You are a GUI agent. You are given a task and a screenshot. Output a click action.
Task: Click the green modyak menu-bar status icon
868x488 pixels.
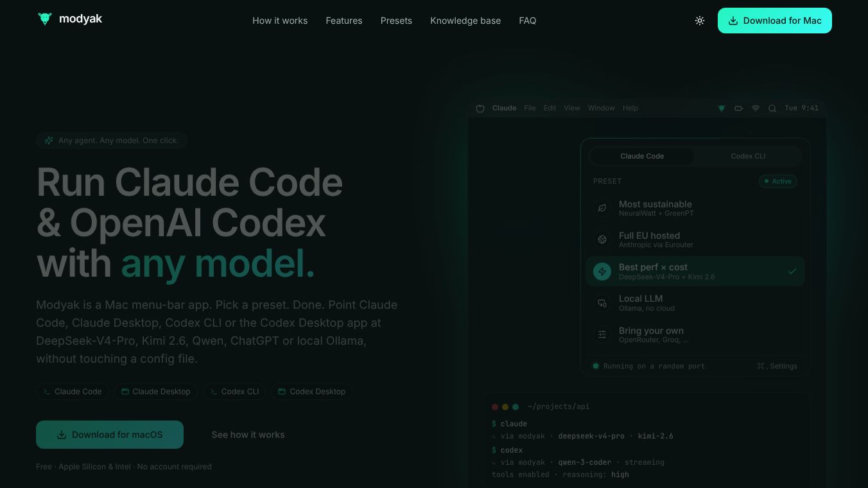pyautogui.click(x=722, y=109)
